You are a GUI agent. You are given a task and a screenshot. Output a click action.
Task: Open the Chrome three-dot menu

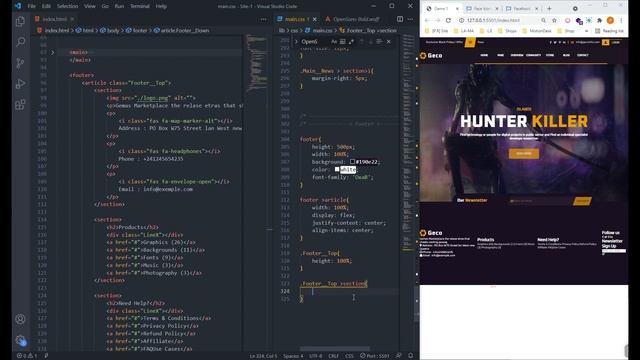(x=621, y=20)
